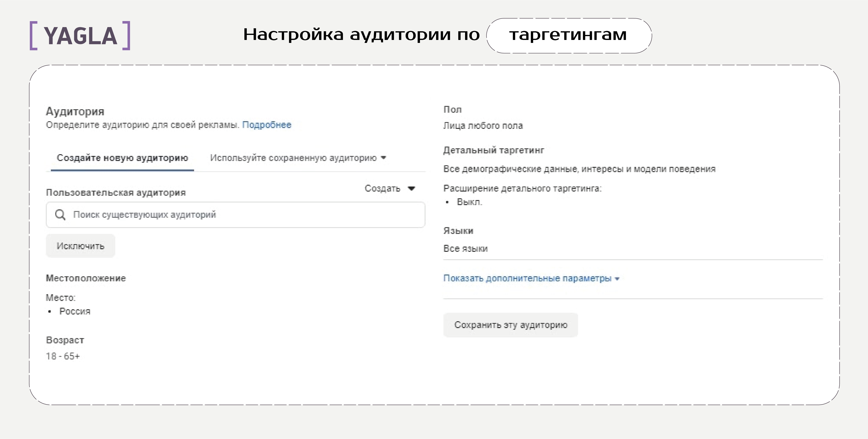Image resolution: width=868 pixels, height=439 pixels.
Task: Click the Сохранить эту аудиторию button
Action: 511,325
